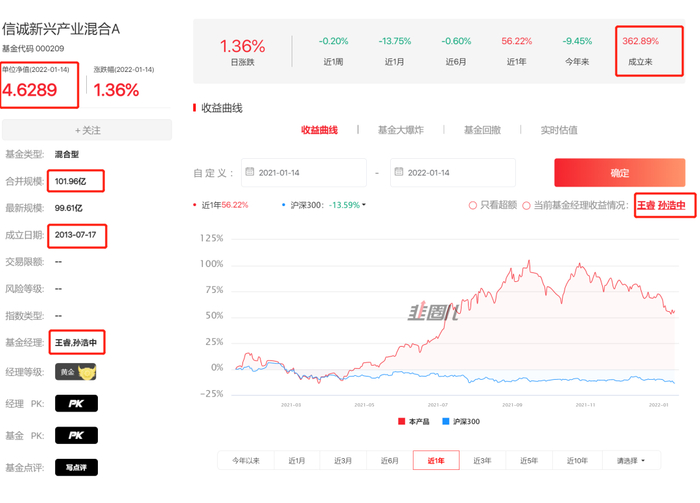The image size is (700, 503).
Task: Click calendar icon in end date field
Action: [x=399, y=171]
